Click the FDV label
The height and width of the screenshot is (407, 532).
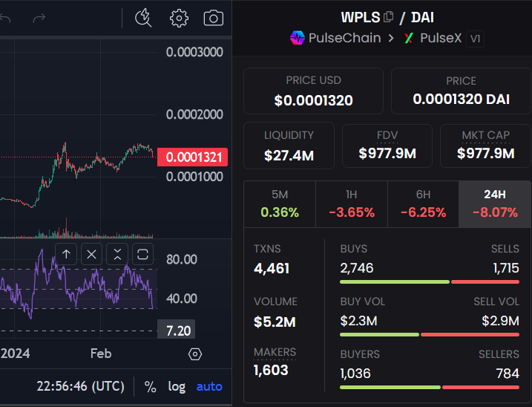387,135
